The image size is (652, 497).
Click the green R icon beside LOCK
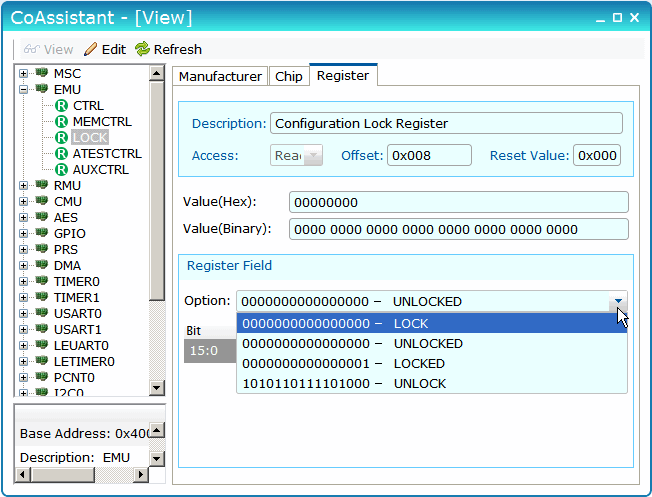click(61, 138)
